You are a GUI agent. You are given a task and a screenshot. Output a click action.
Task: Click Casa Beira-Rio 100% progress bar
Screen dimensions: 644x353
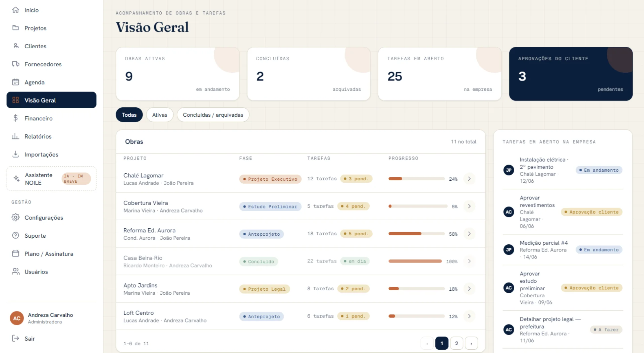[x=415, y=261]
